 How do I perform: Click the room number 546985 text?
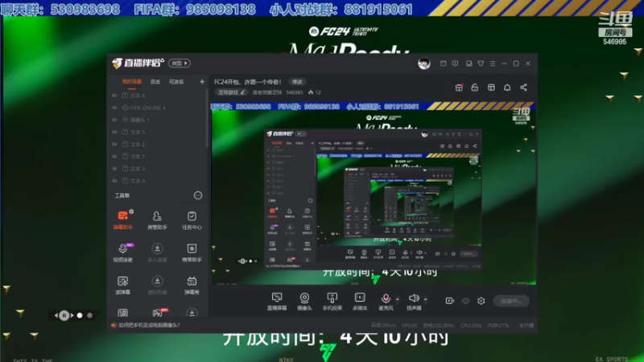point(294,93)
